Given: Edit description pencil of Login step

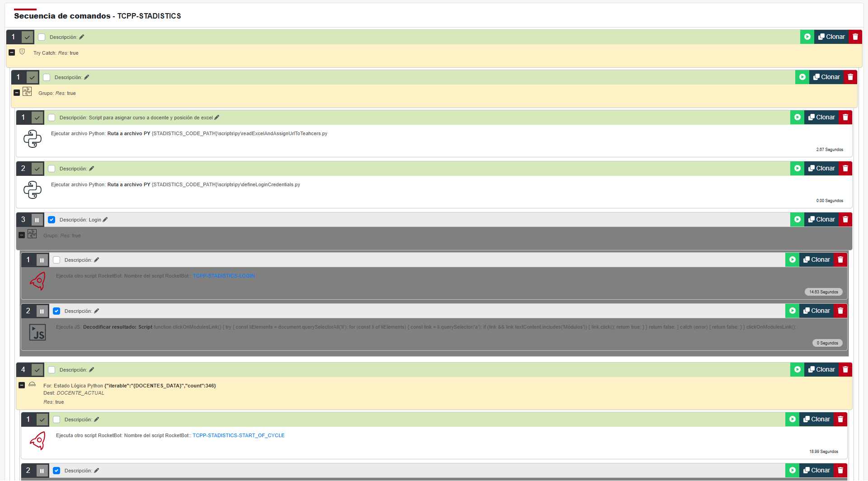Looking at the screenshot, I should click(105, 220).
